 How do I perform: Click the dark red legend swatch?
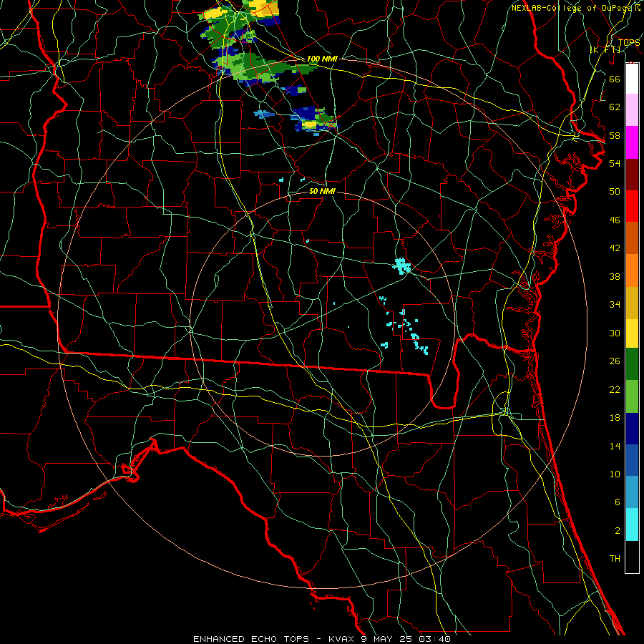[632, 175]
